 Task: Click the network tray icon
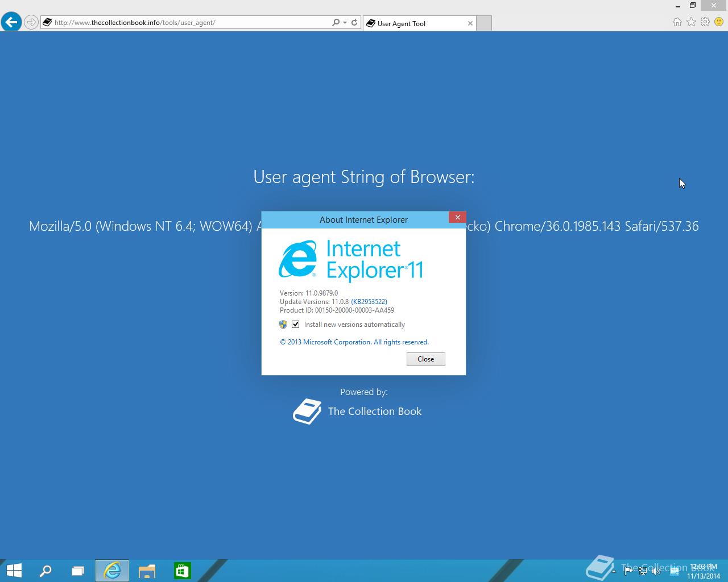[643, 571]
